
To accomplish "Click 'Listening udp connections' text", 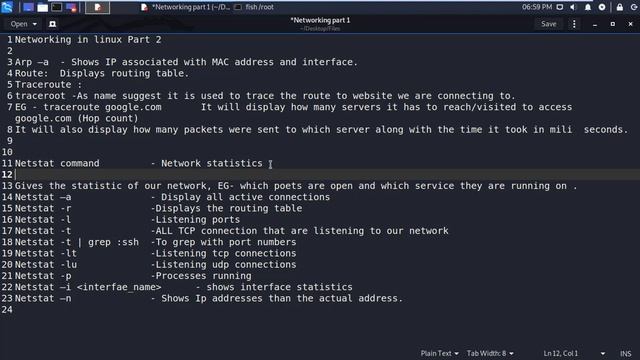I will pyautogui.click(x=226, y=264).
